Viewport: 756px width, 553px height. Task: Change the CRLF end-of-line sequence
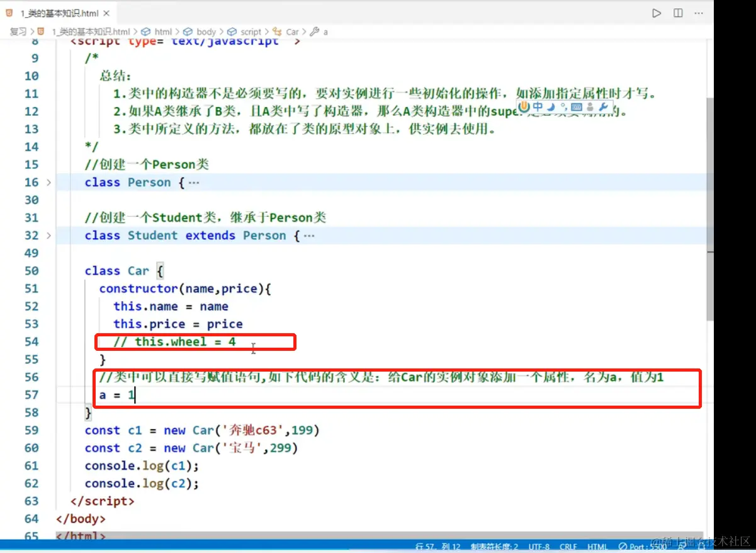(x=568, y=546)
